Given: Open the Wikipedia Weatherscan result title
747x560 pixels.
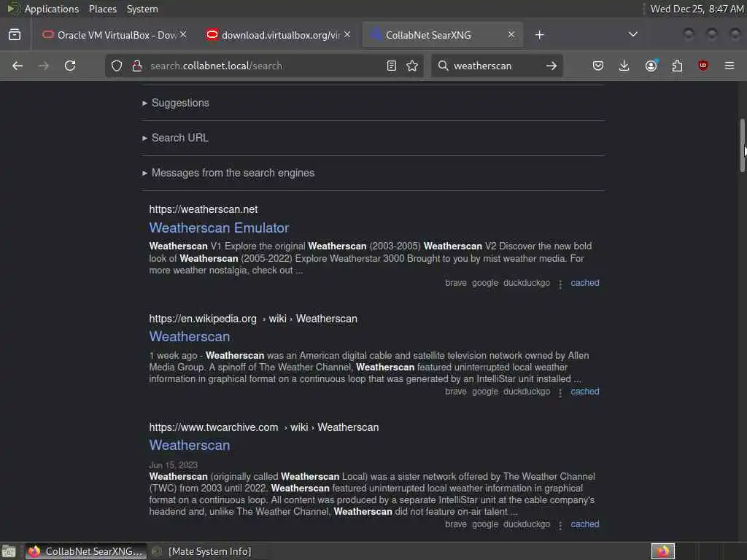Looking at the screenshot, I should tap(189, 336).
